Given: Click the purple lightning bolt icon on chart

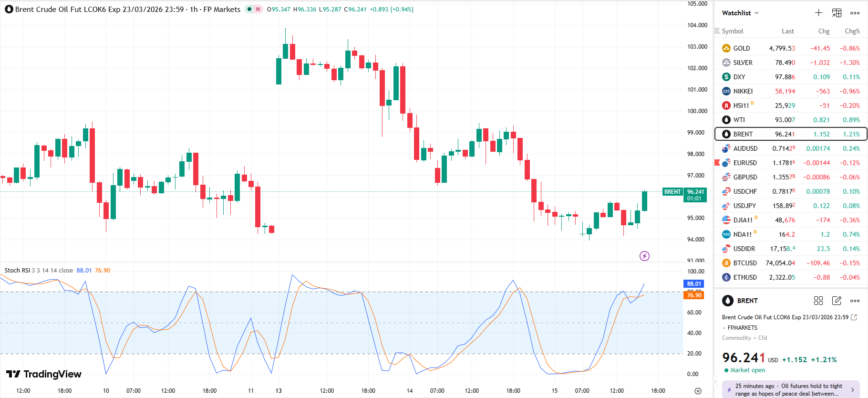Looking at the screenshot, I should coord(644,256).
